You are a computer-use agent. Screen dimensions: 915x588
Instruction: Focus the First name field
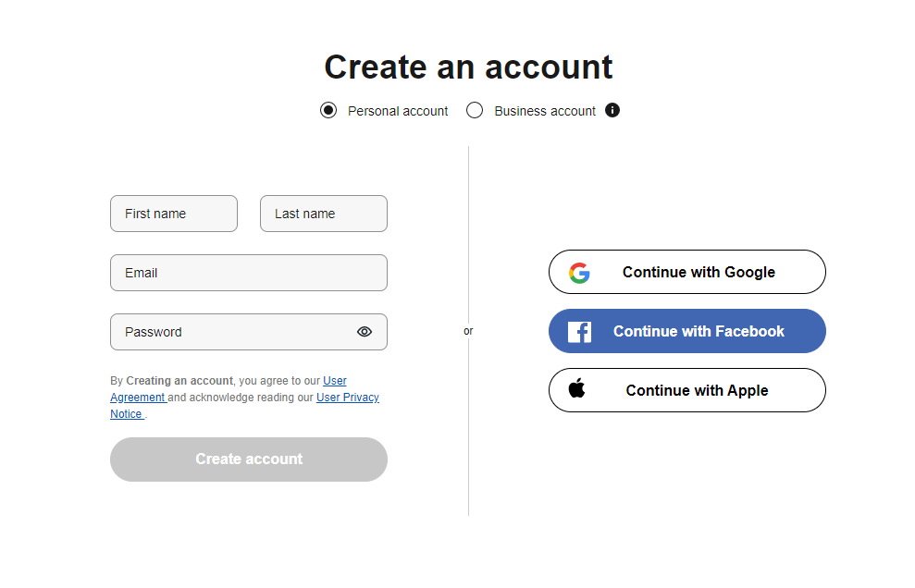(174, 214)
